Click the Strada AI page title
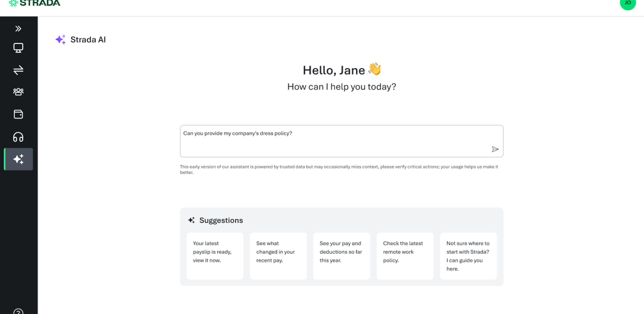Image resolution: width=644 pixels, height=314 pixels. (88, 40)
